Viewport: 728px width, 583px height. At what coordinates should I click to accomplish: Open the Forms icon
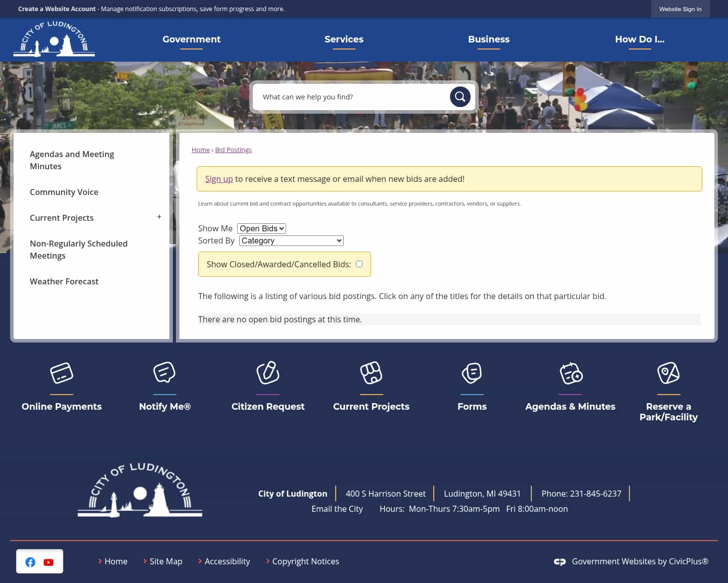pos(472,373)
